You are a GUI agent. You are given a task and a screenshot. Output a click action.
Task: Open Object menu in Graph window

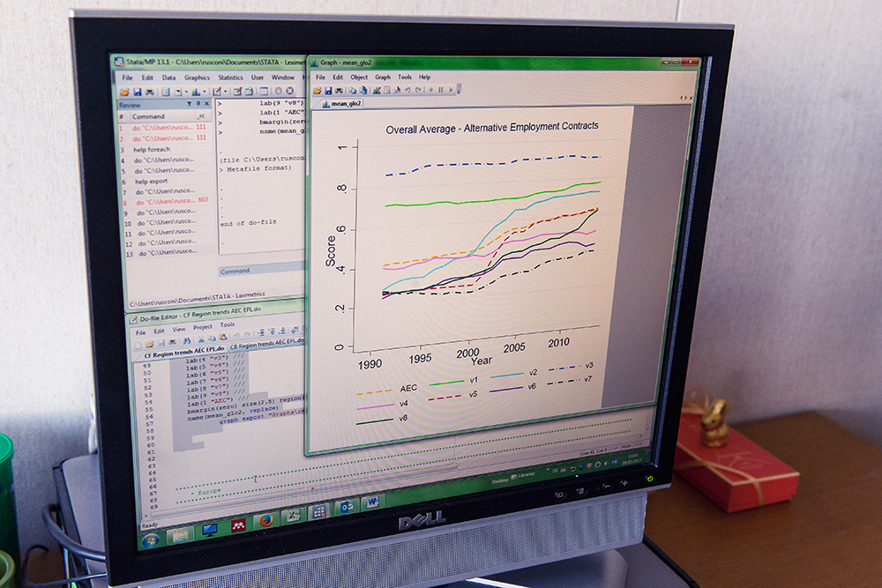point(360,77)
